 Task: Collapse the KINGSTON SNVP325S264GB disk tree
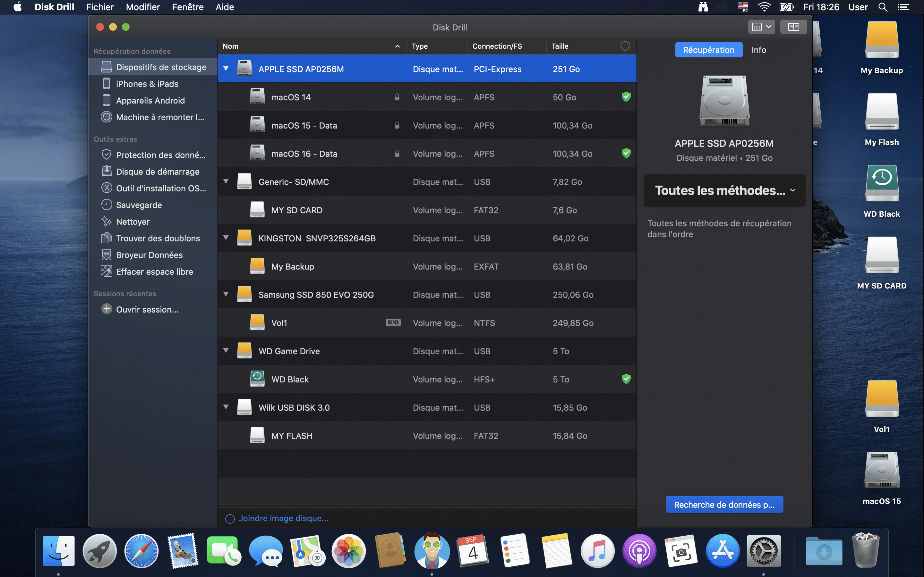point(226,238)
